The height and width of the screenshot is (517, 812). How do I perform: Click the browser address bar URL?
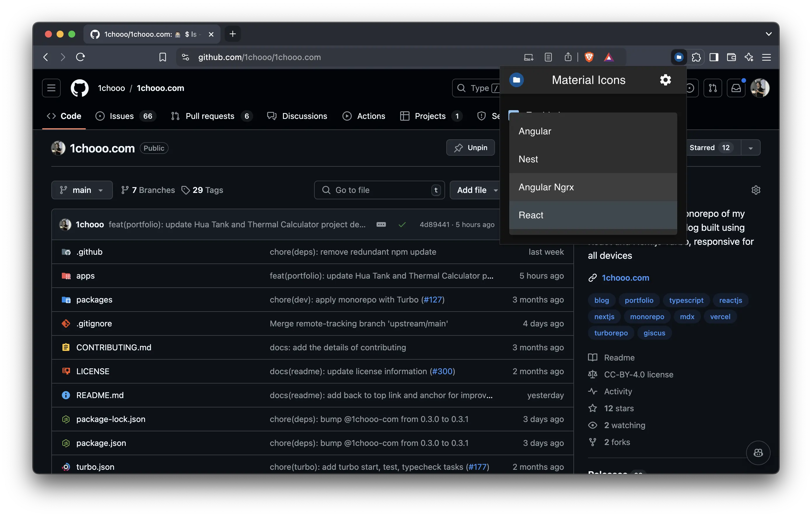point(259,57)
